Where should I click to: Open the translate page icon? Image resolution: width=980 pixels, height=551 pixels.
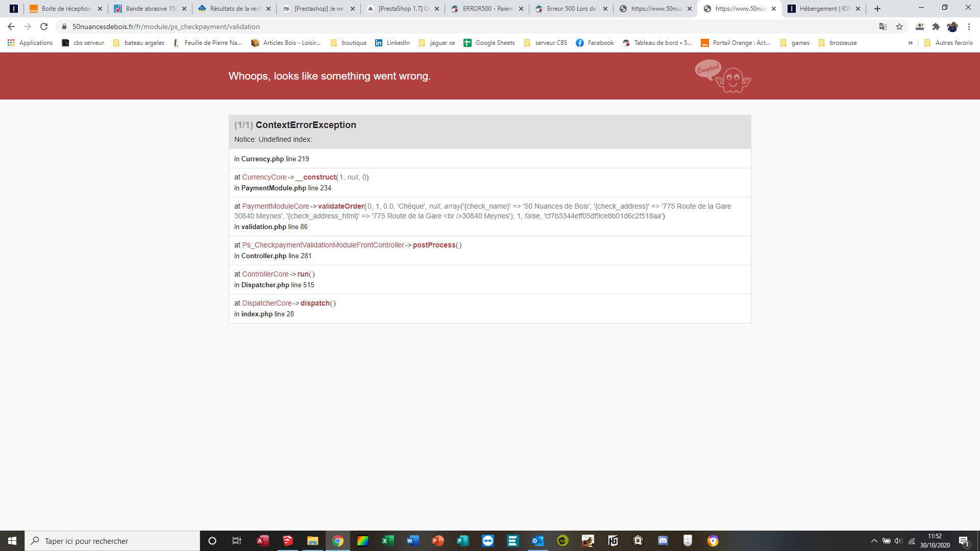[x=883, y=27]
